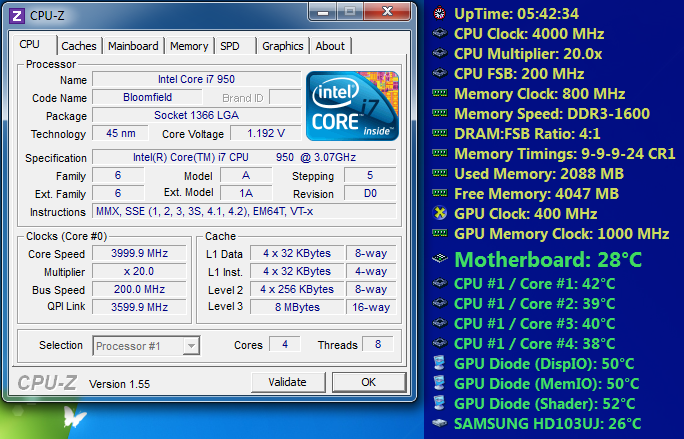Image resolution: width=684 pixels, height=439 pixels.
Task: Open the About tab
Action: (330, 46)
